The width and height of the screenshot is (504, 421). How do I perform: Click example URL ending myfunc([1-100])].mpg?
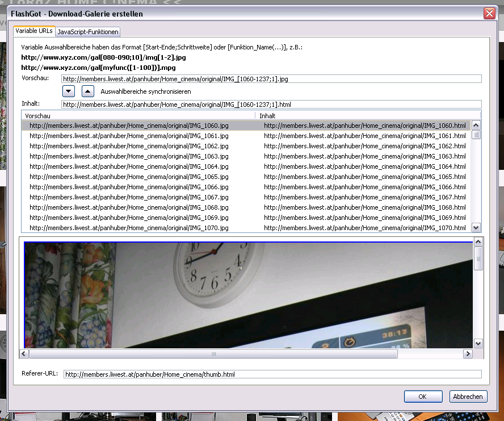point(98,68)
